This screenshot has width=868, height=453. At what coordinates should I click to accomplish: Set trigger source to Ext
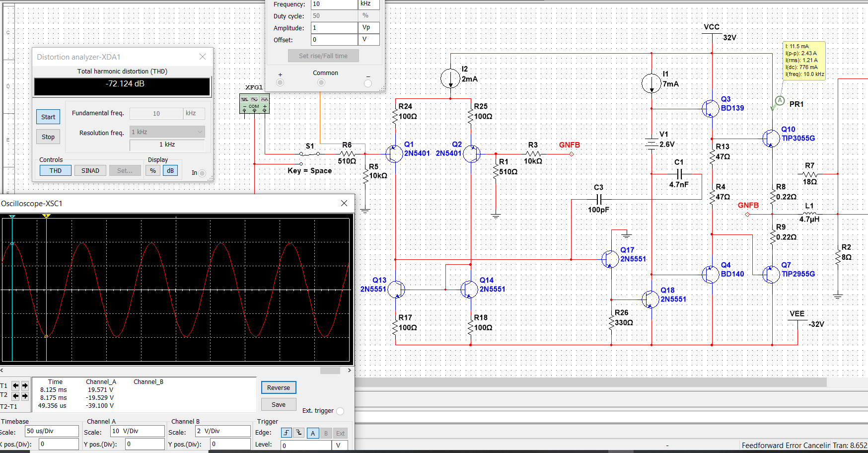(x=340, y=433)
